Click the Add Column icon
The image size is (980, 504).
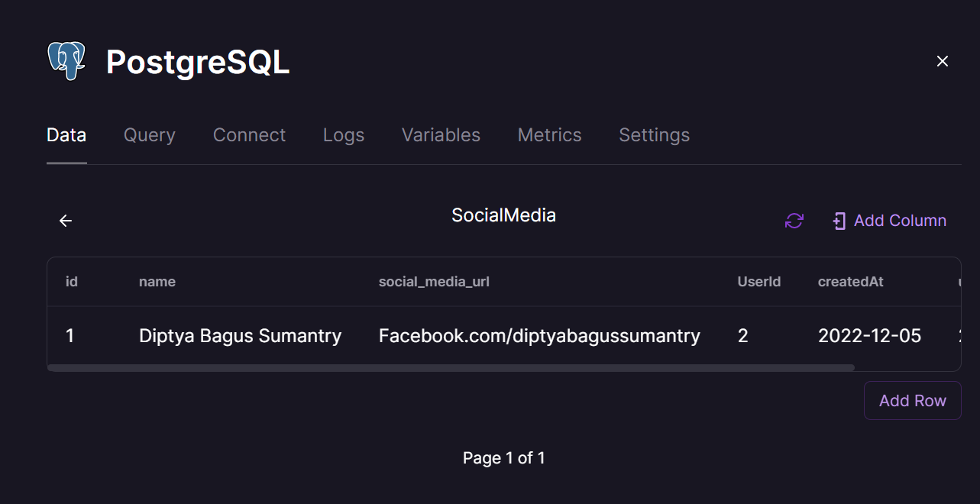pos(838,221)
